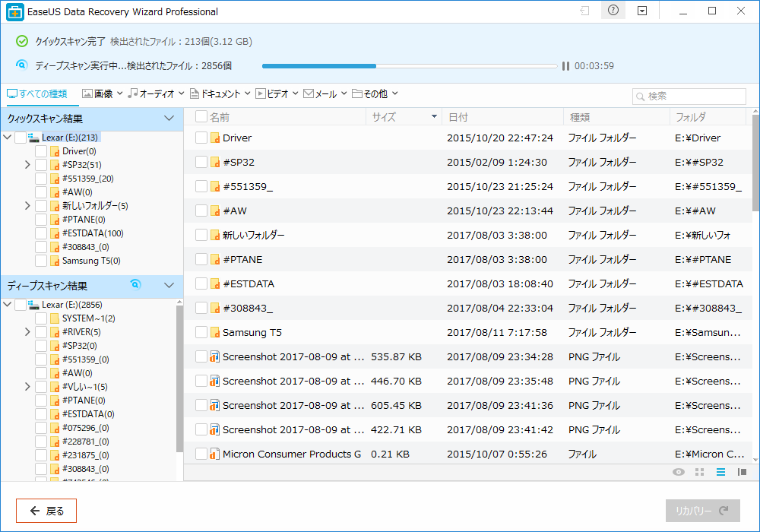Screen dimensions: 760x532
Task: Click the Micron Consumer Products file icon
Action: (x=215, y=454)
